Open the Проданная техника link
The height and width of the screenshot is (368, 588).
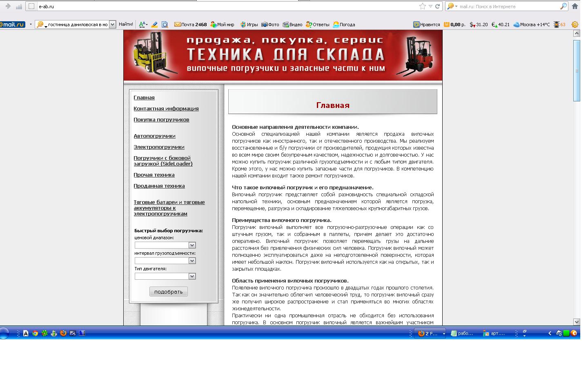pyautogui.click(x=159, y=186)
